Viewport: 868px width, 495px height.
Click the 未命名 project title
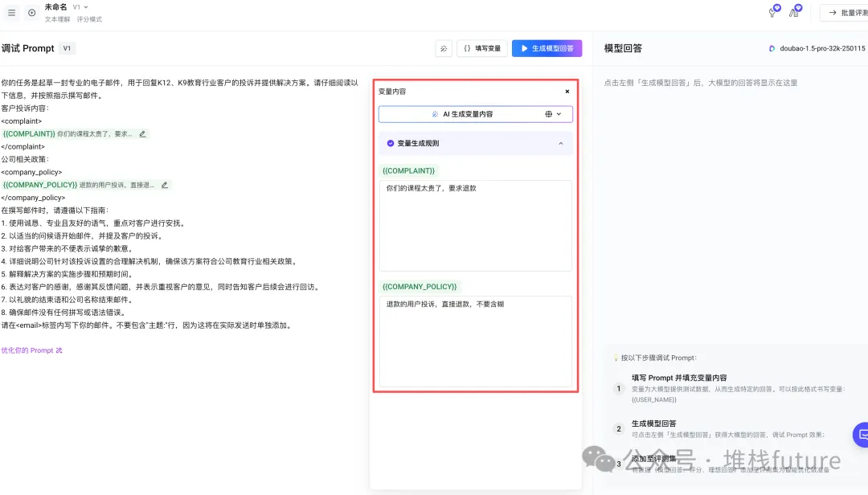56,7
